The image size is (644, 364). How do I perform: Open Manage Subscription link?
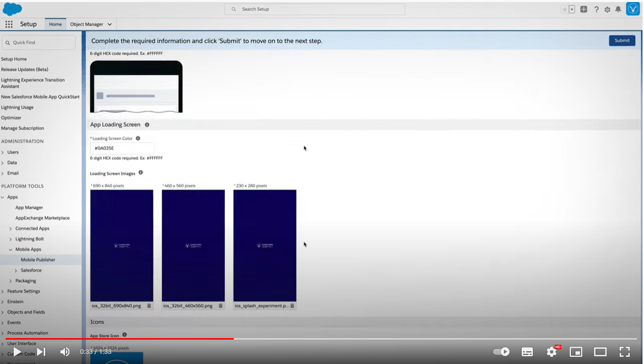click(22, 128)
